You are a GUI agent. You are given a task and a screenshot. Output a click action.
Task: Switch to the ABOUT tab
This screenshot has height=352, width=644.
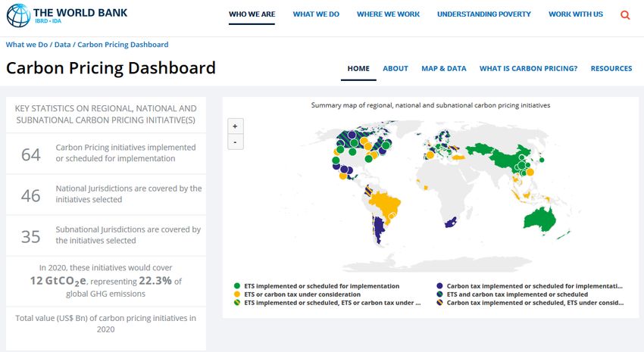(395, 69)
